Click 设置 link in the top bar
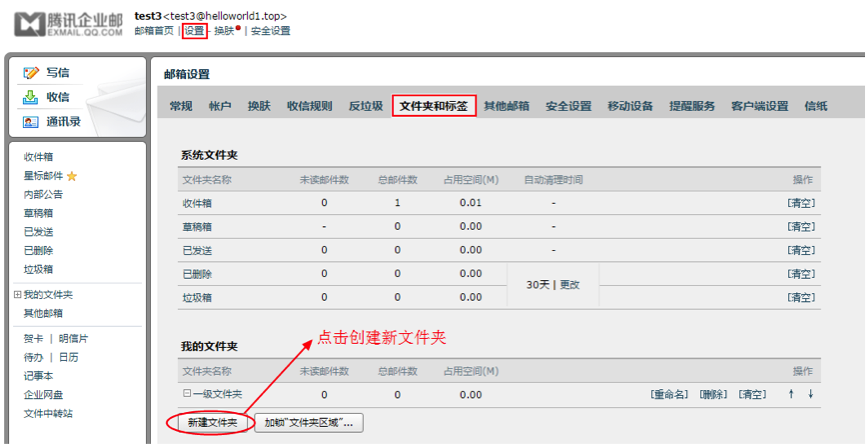 click(x=194, y=31)
